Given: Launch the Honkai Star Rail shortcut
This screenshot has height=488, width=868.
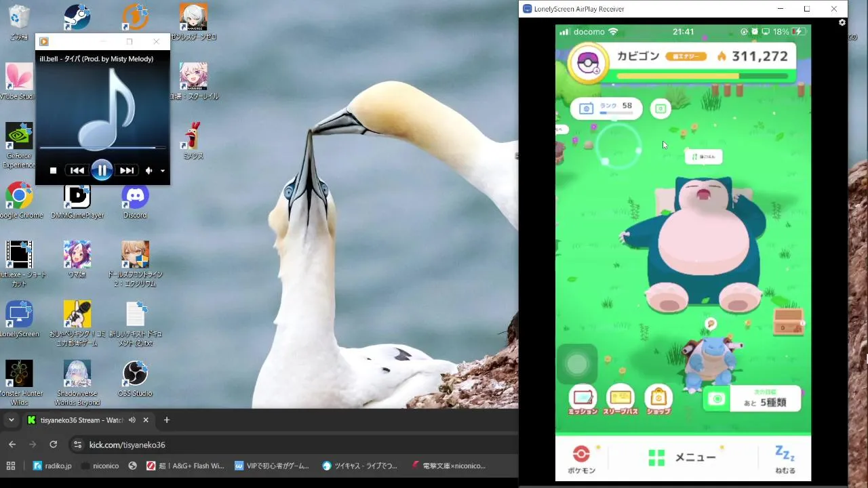Looking at the screenshot, I should (x=193, y=81).
